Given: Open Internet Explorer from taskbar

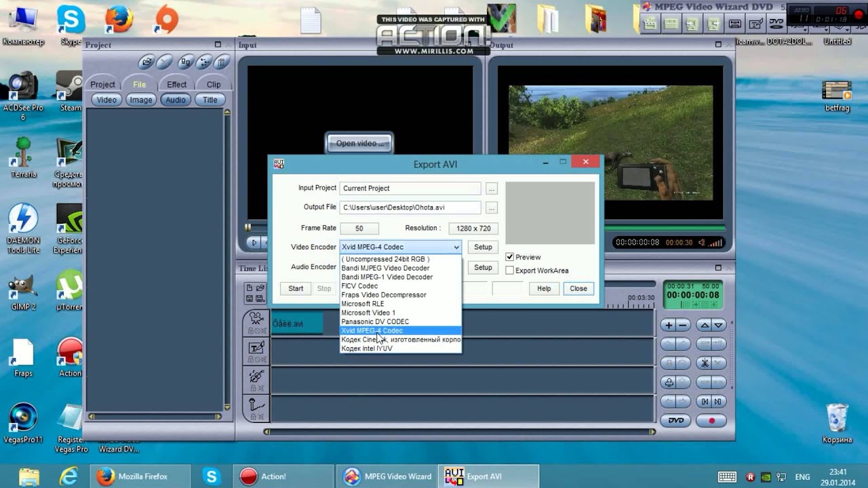Looking at the screenshot, I should [x=68, y=476].
